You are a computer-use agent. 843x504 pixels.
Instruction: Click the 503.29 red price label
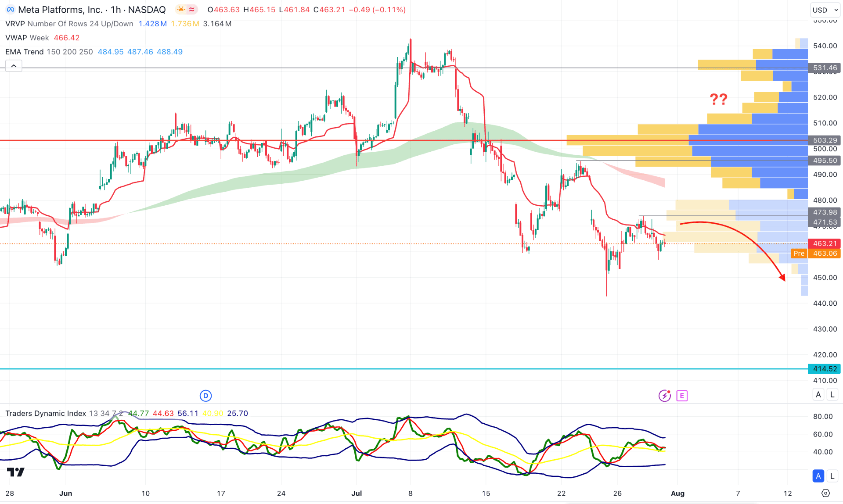(x=825, y=140)
